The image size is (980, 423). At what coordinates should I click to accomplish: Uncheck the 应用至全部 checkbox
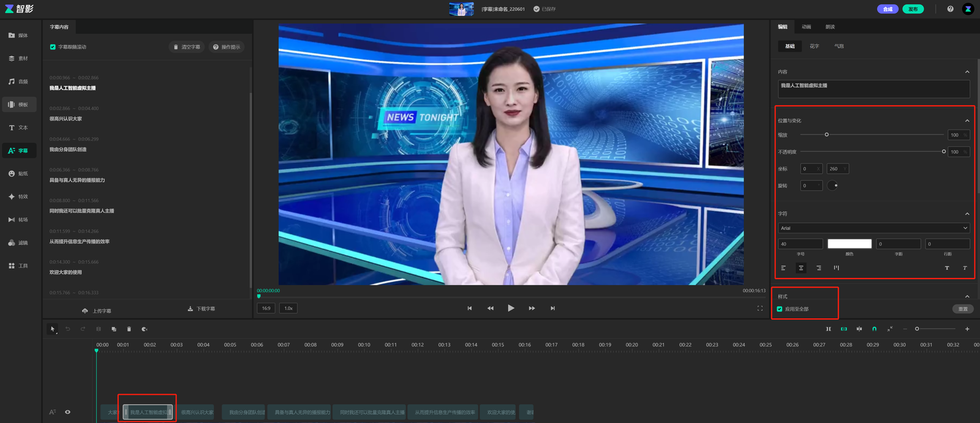click(x=780, y=309)
